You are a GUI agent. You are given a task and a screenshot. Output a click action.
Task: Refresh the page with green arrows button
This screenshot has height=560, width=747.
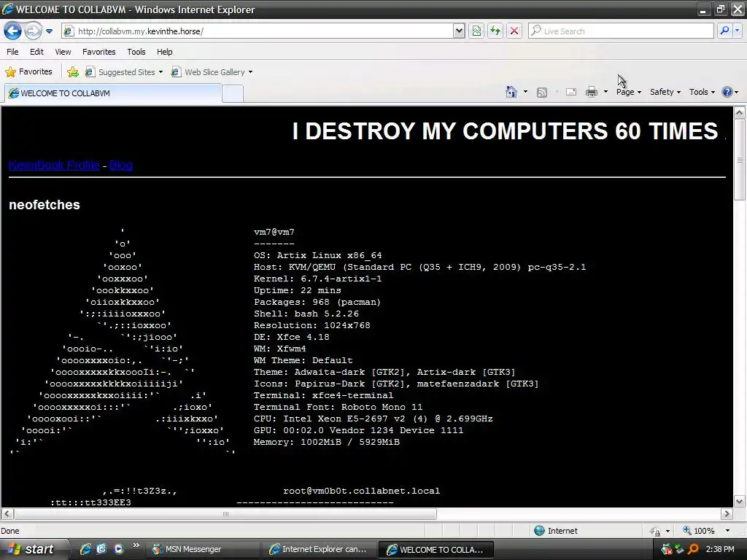click(495, 31)
